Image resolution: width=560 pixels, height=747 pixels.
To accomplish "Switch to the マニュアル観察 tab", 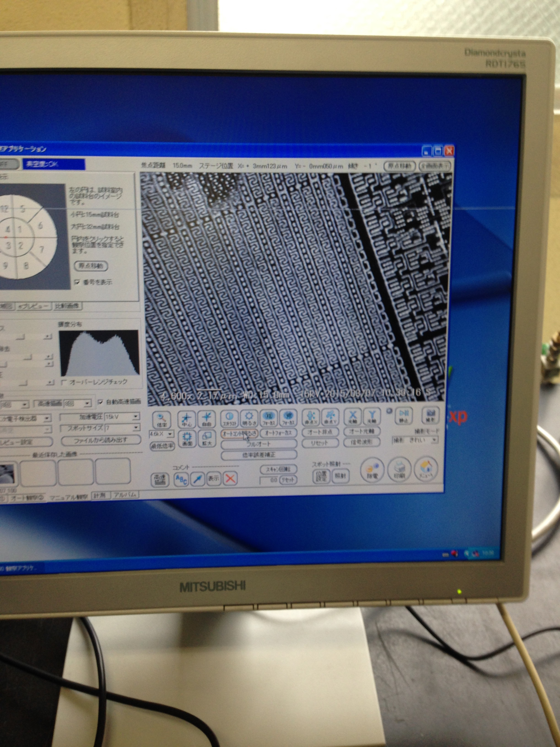I will pyautogui.click(x=69, y=497).
